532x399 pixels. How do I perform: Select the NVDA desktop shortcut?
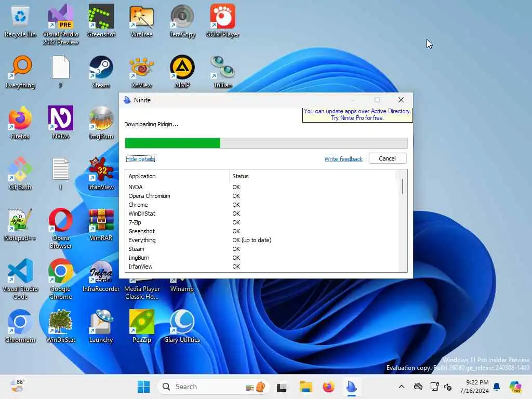pyautogui.click(x=61, y=123)
